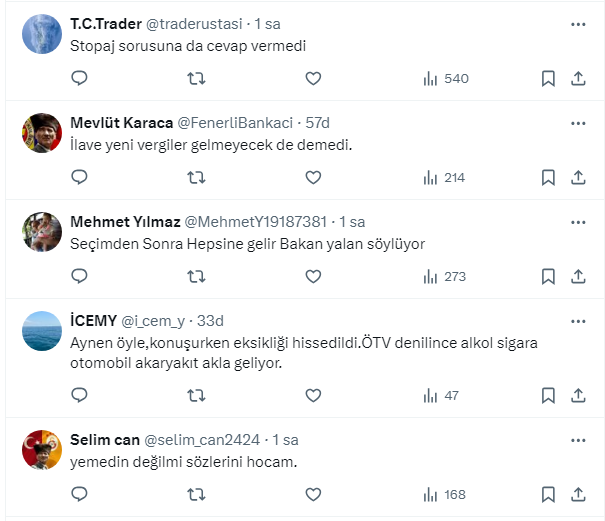Viewport: 605px width, 521px height.
Task: Retweet Mevlüt Karaca's tweet
Action: tap(197, 177)
